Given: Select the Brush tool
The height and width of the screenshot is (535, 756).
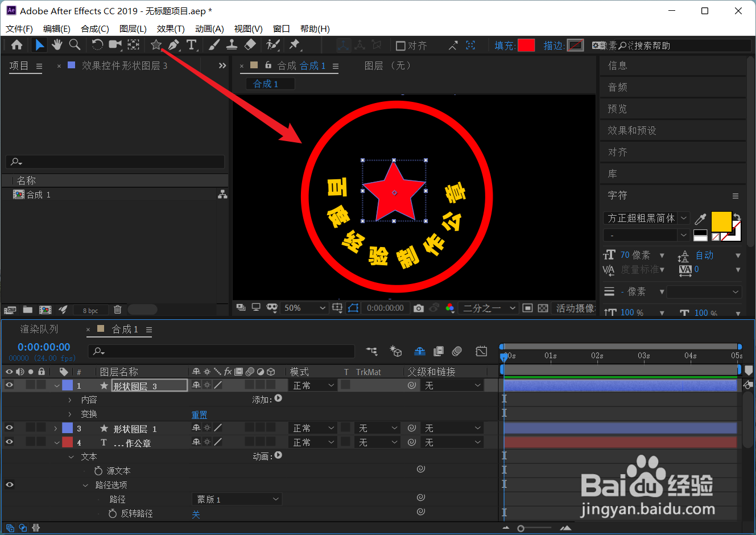Looking at the screenshot, I should pyautogui.click(x=214, y=45).
